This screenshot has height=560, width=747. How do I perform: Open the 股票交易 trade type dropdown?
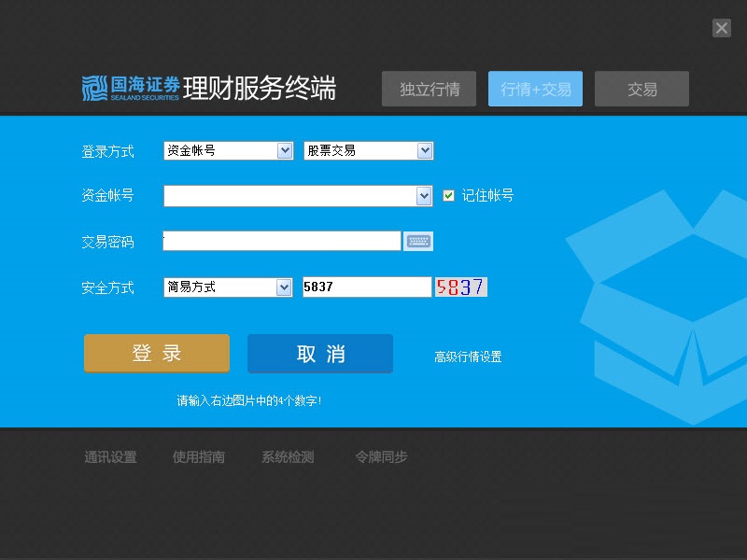425,150
